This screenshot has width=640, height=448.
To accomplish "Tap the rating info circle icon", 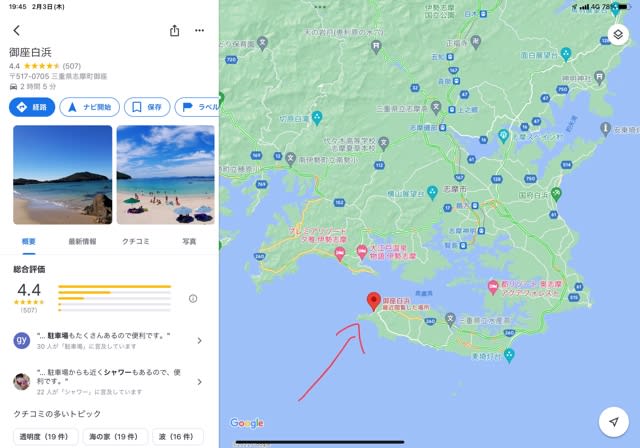I will (193, 299).
